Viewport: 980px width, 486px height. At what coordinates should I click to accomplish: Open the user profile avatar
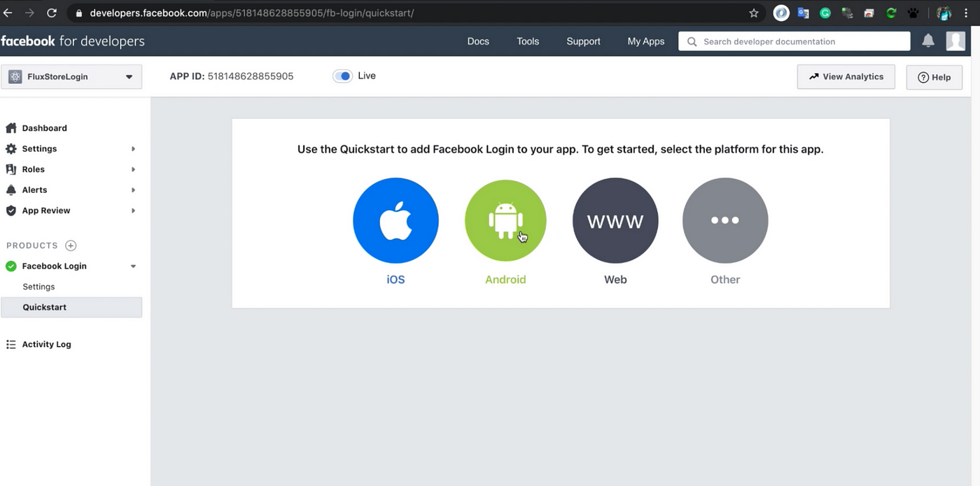pos(955,41)
